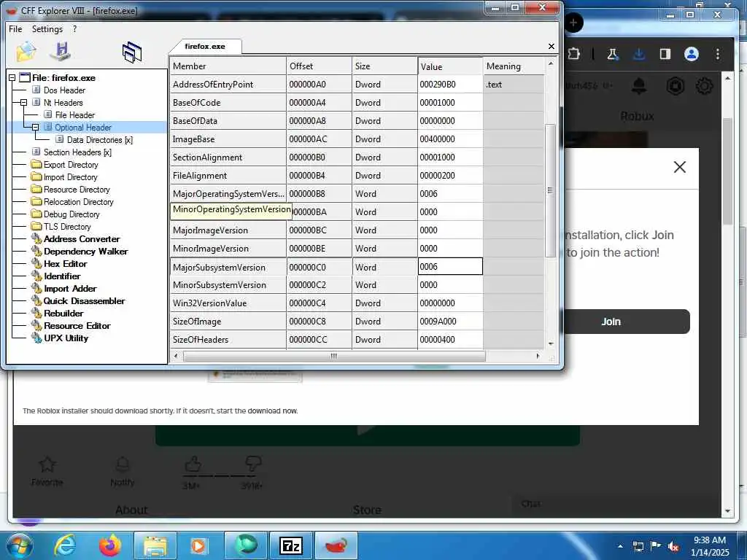Click the browser lab flask icon

tap(612, 54)
